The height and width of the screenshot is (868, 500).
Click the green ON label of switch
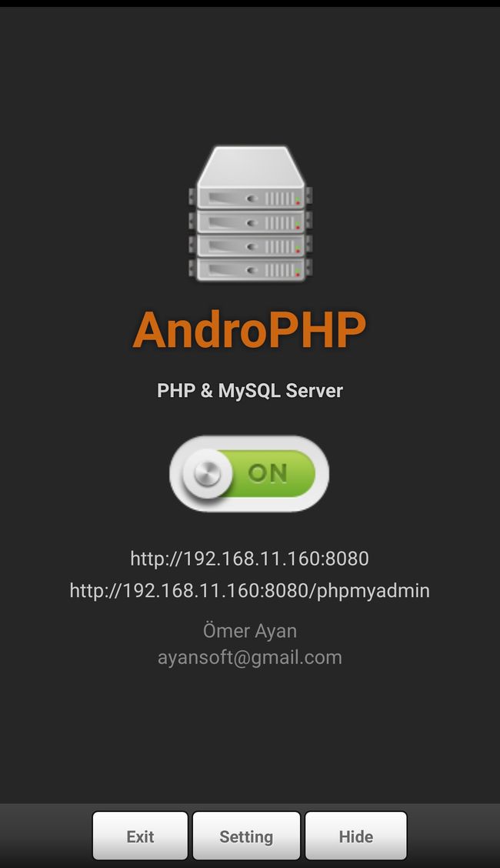pyautogui.click(x=268, y=473)
